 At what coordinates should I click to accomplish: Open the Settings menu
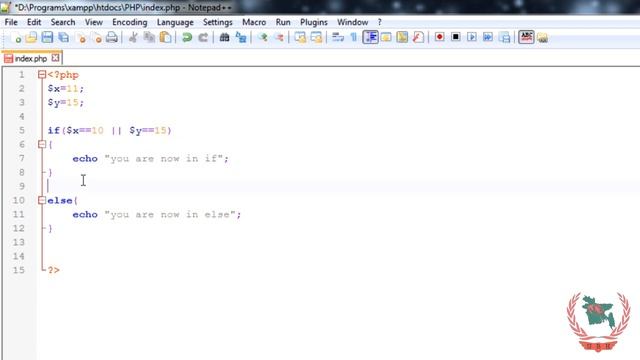tap(218, 22)
